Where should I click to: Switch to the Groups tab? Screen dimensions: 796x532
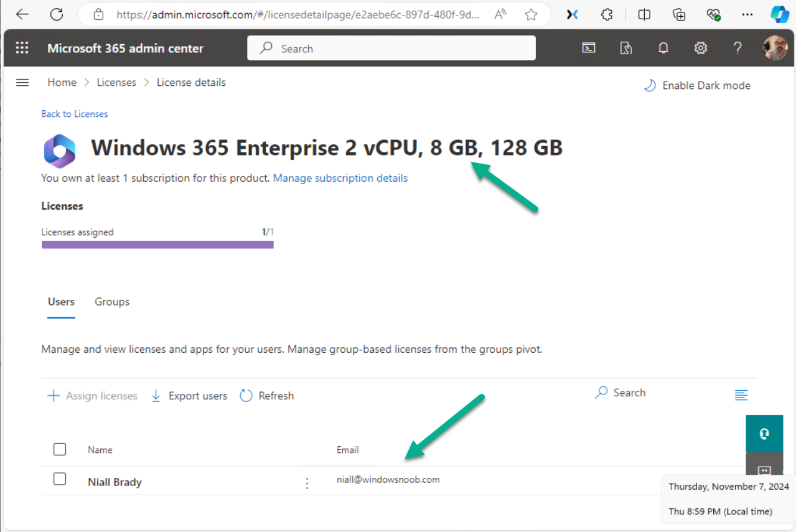[112, 302]
